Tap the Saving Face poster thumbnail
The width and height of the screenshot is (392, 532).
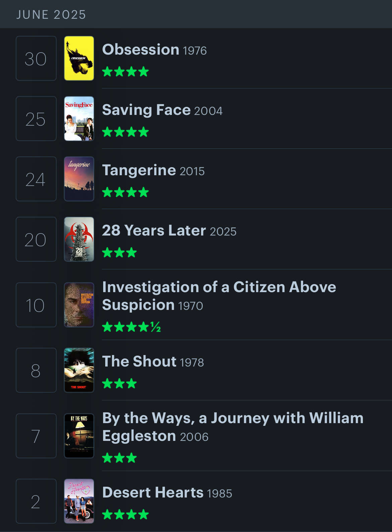pyautogui.click(x=79, y=119)
